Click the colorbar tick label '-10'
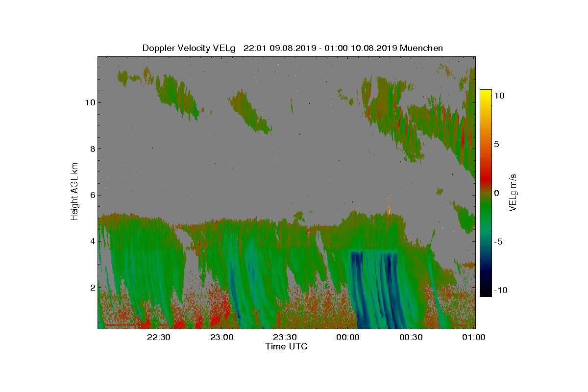The image size is (588, 392). (500, 290)
